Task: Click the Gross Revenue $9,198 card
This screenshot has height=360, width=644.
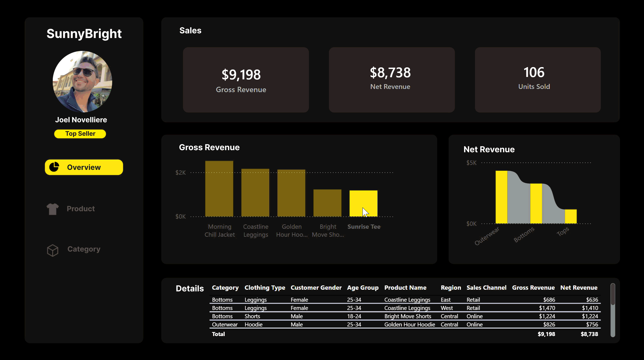Action: (x=245, y=80)
